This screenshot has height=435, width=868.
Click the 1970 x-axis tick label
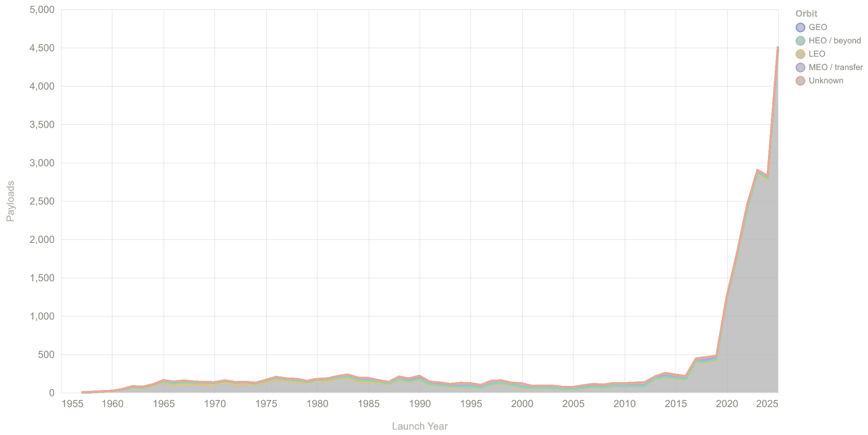(215, 404)
